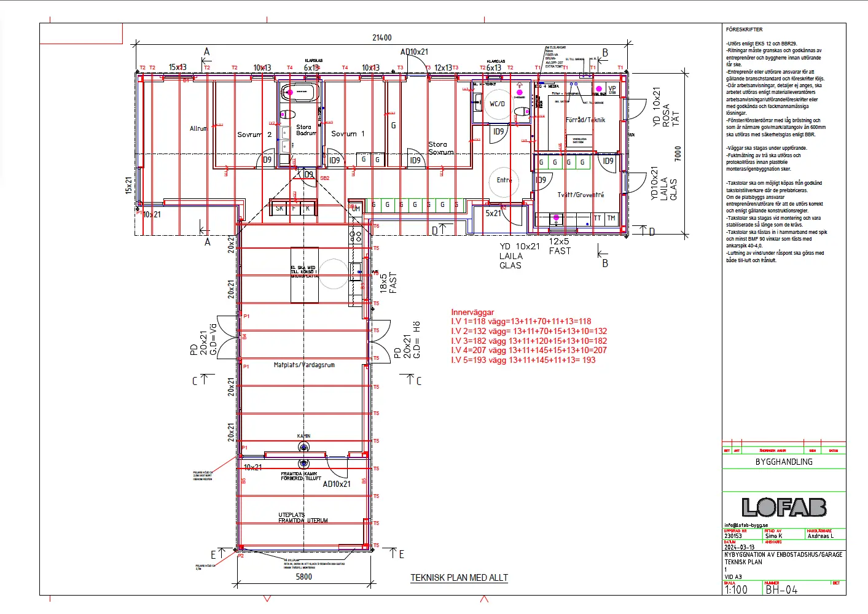Select the 21400 overall width dimension

pyautogui.click(x=381, y=37)
